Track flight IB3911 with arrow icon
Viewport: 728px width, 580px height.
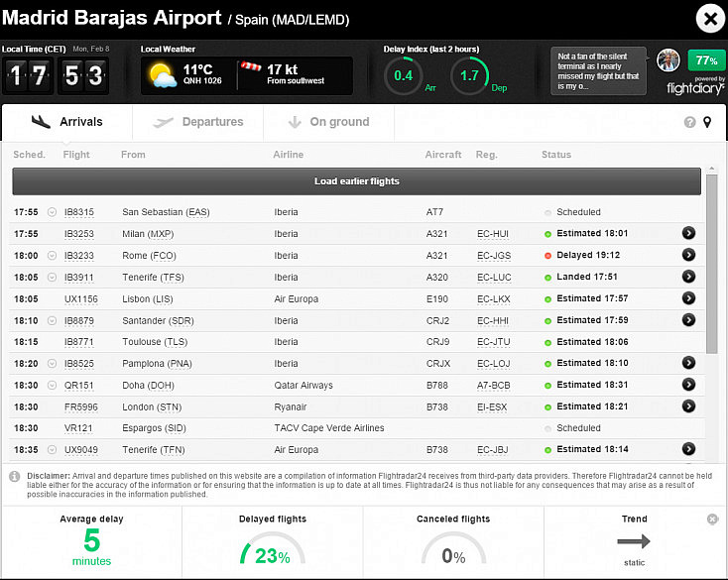point(688,277)
